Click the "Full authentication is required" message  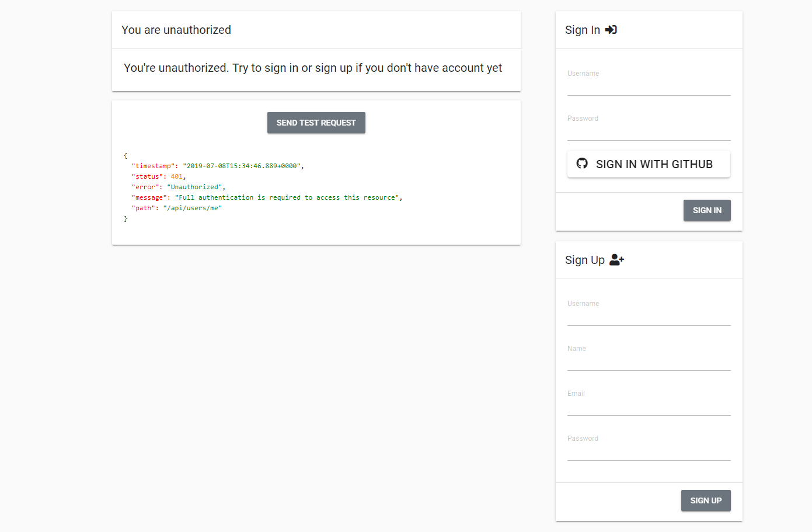click(x=288, y=197)
